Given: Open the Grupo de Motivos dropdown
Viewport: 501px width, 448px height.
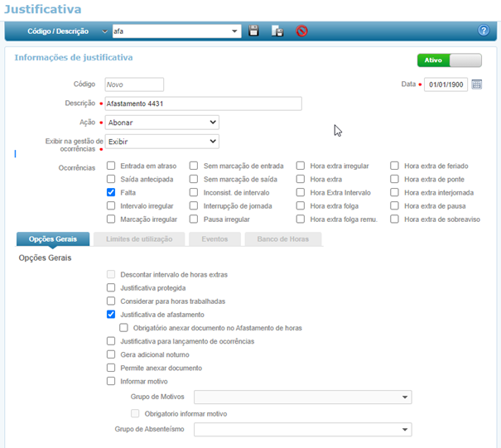Looking at the screenshot, I should (302, 397).
